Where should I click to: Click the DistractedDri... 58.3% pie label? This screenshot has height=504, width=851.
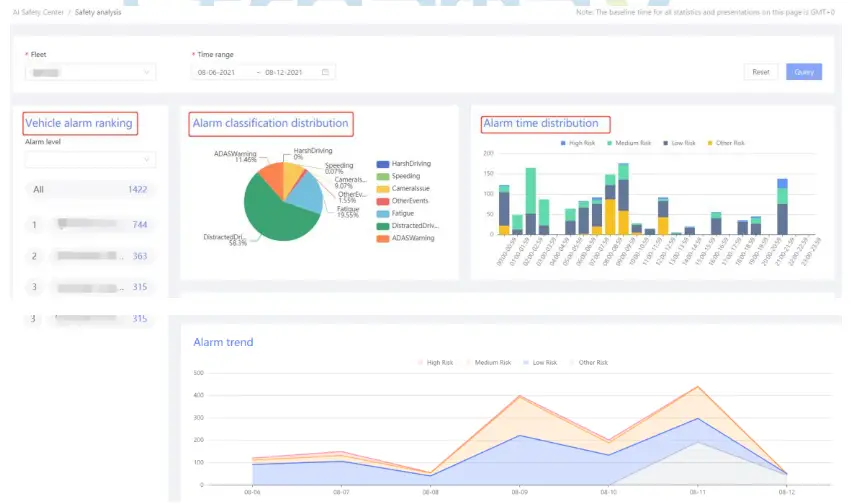tap(225, 240)
